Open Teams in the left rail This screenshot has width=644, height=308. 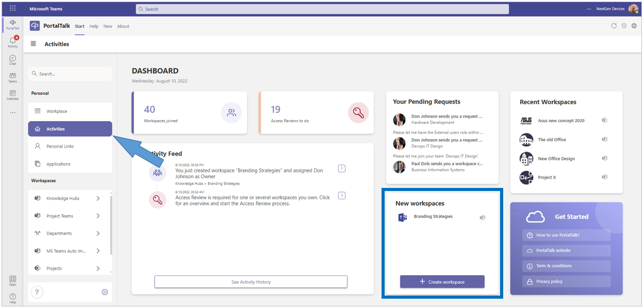(12, 77)
